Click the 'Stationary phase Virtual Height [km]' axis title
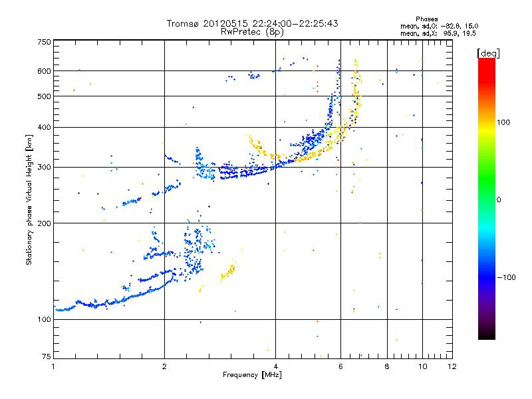Screen dimensions: 532x399 [x=29, y=199]
